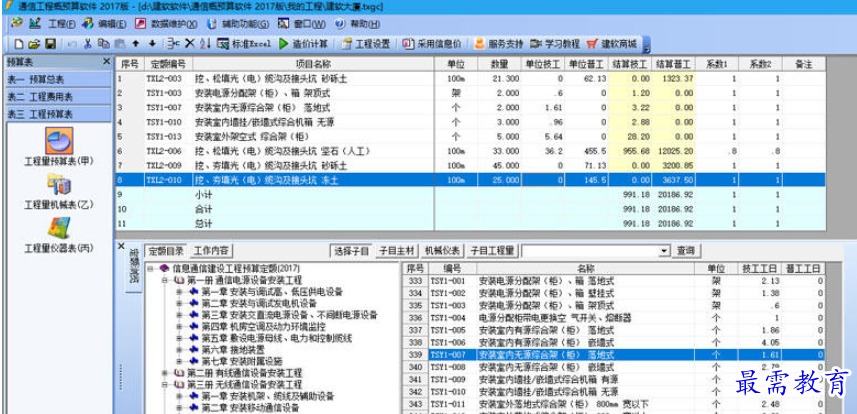The height and width of the screenshot is (414, 857).
Task: Collapse 第一册 通信电源设备安装工程 node
Action: (165, 280)
